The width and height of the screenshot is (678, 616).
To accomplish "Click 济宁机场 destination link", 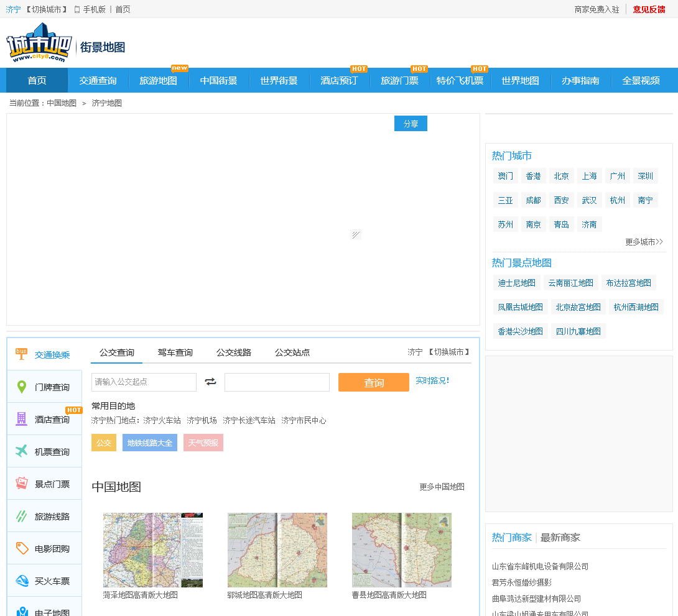I will click(x=202, y=420).
